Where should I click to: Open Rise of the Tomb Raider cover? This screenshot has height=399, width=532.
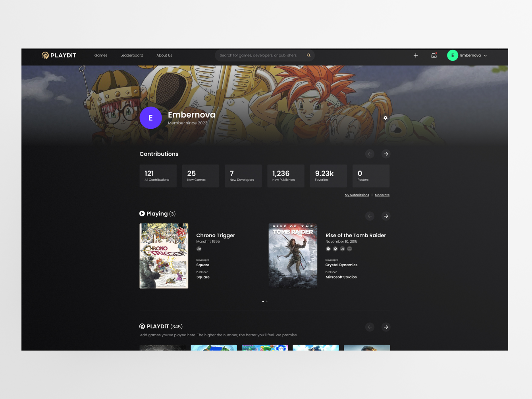pyautogui.click(x=293, y=256)
